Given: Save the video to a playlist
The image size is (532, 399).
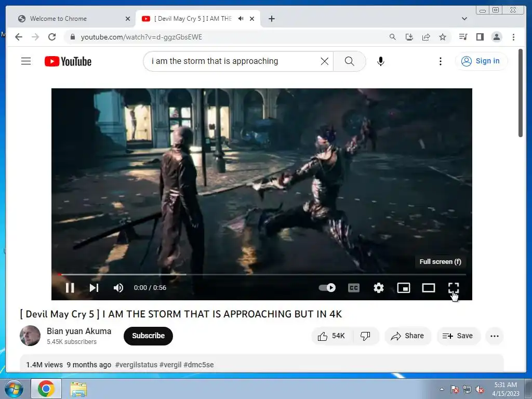Looking at the screenshot, I should (x=458, y=336).
